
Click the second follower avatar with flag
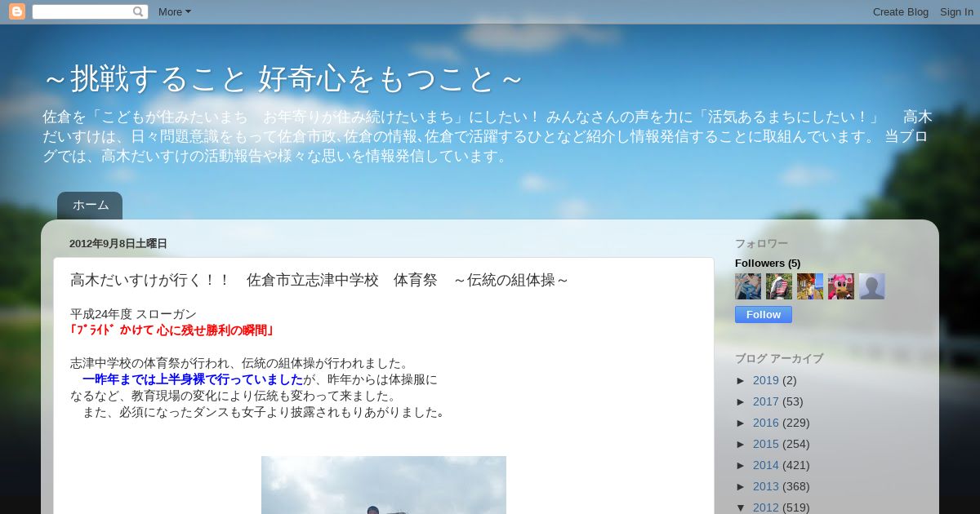click(x=779, y=286)
